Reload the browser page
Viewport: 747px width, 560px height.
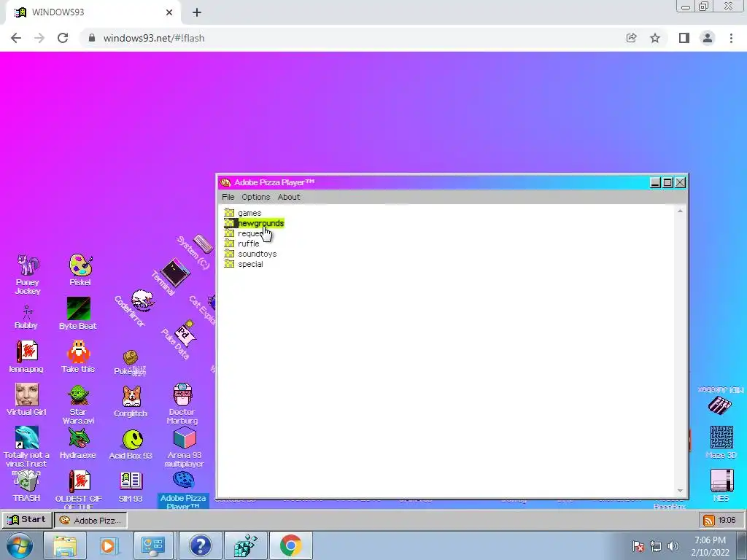tap(63, 38)
